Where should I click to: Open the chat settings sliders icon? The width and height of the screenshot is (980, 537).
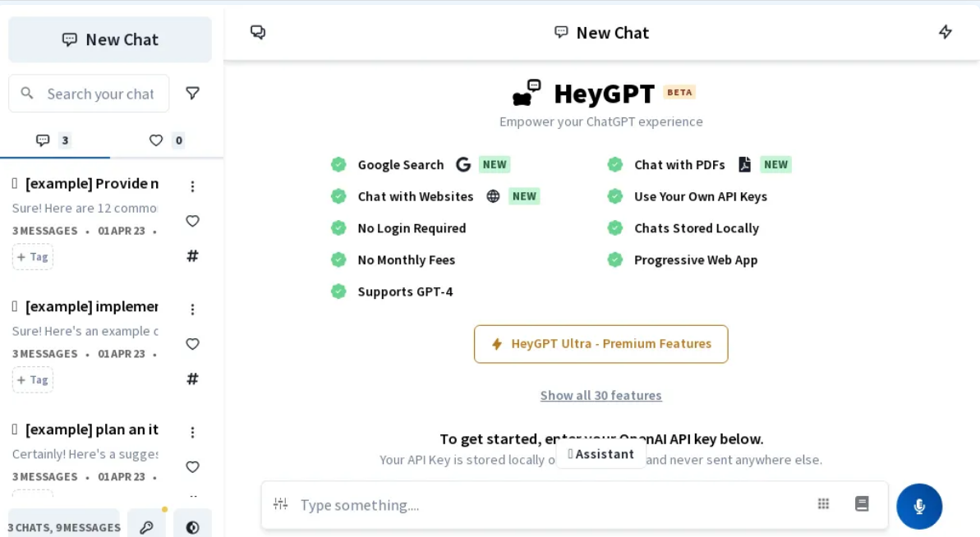click(281, 504)
